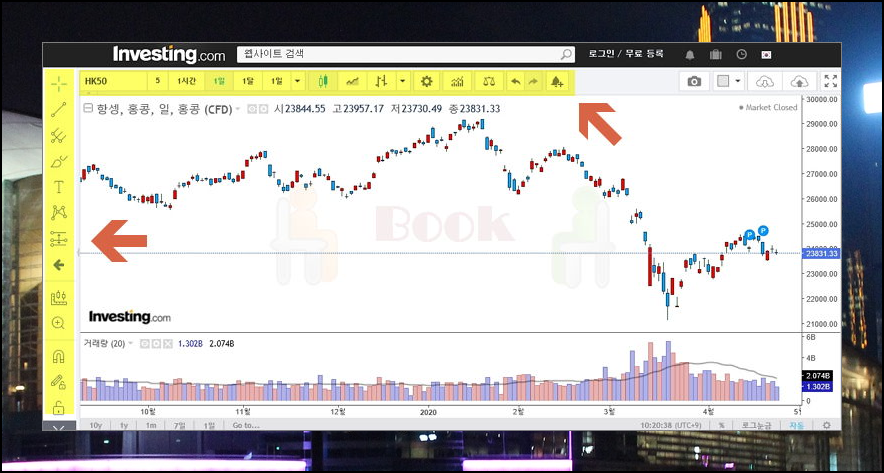Click the Investing.com header logo

point(169,55)
